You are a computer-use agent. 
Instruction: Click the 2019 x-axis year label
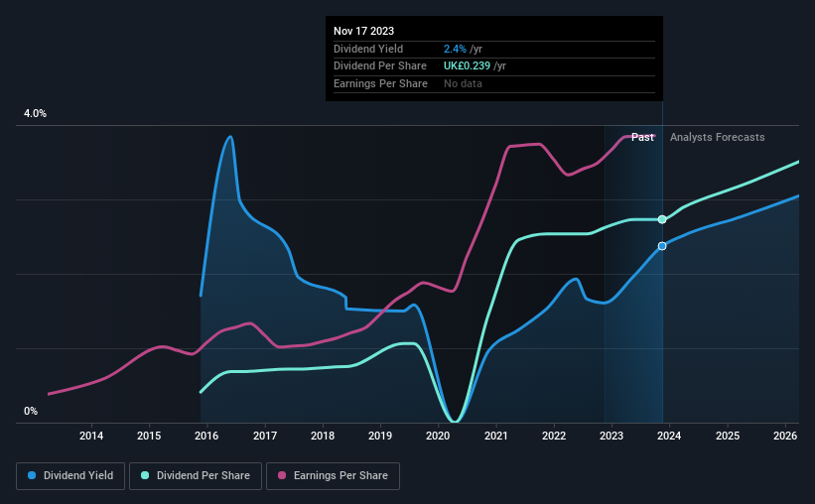pos(380,436)
